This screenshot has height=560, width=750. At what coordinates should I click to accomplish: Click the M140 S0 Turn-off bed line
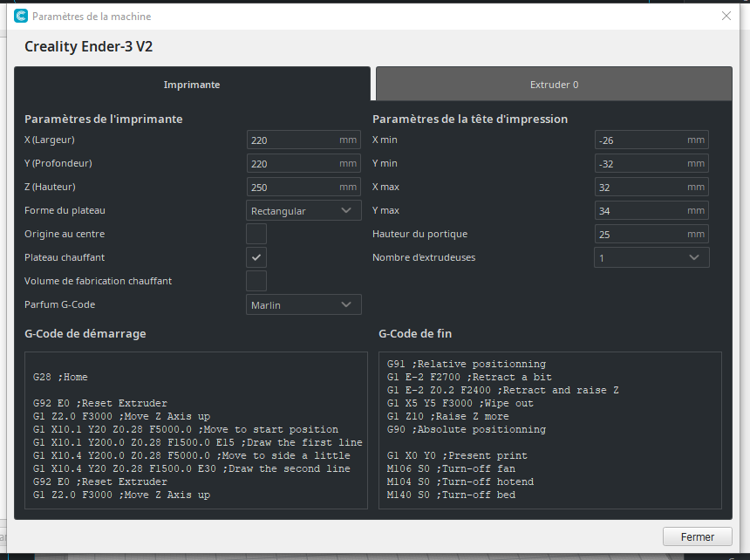click(451, 495)
